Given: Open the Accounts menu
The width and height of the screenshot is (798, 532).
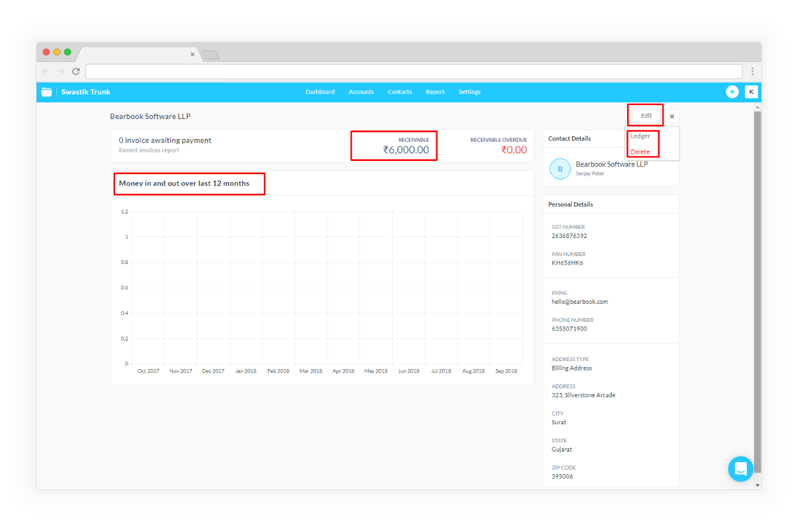Looking at the screenshot, I should 361,92.
